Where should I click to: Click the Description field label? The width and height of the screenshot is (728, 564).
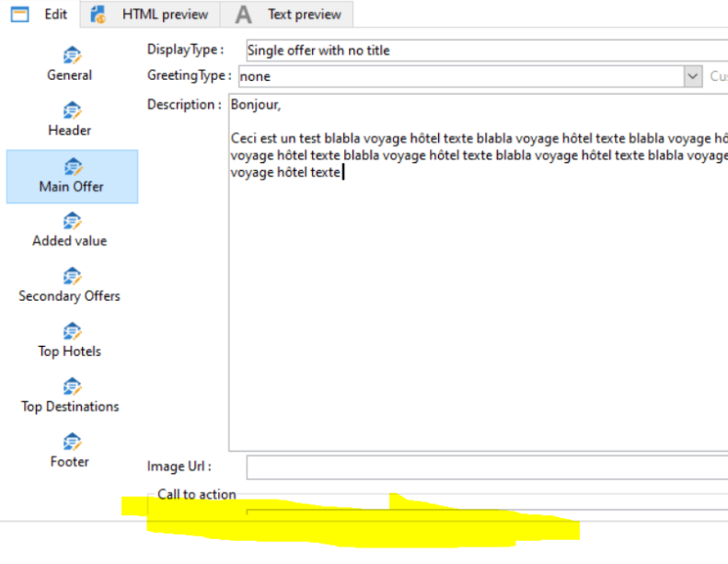pos(183,104)
